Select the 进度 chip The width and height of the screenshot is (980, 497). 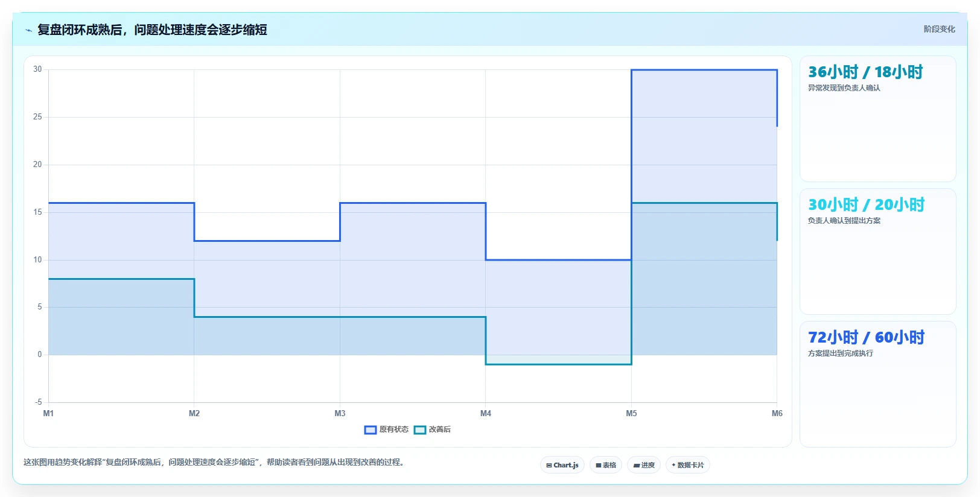[644, 465]
